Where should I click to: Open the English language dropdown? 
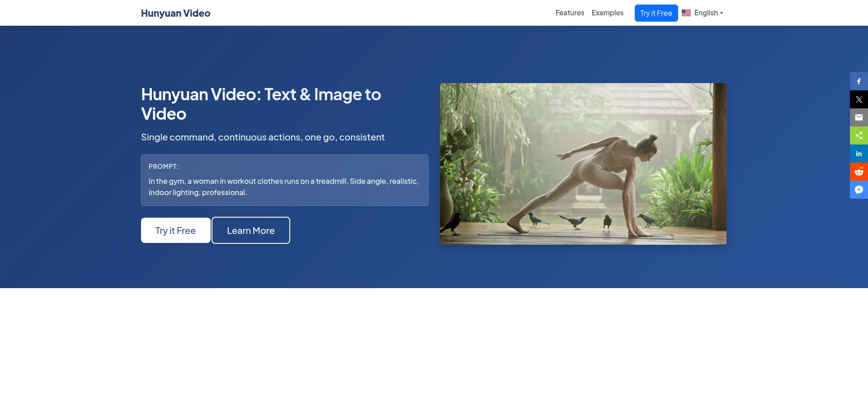pos(703,13)
